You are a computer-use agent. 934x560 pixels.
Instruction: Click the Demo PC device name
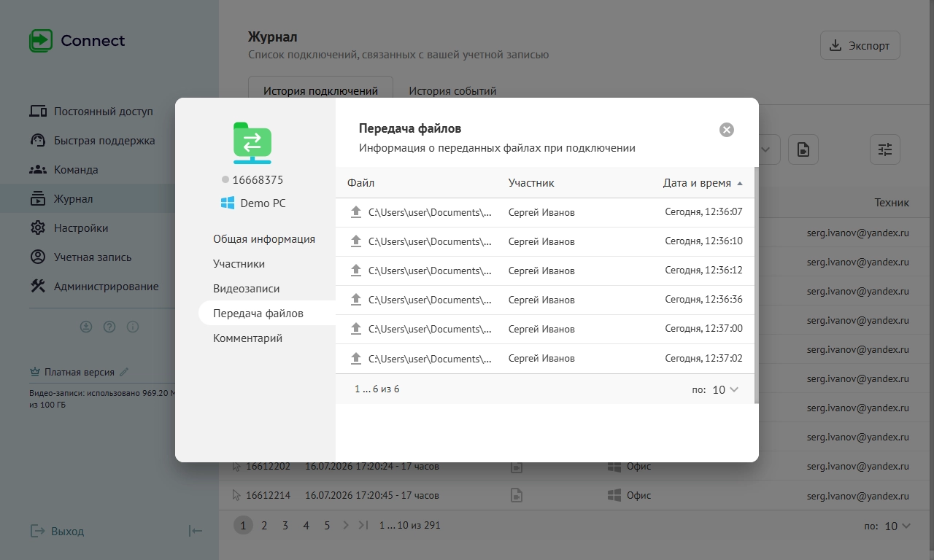tap(263, 203)
